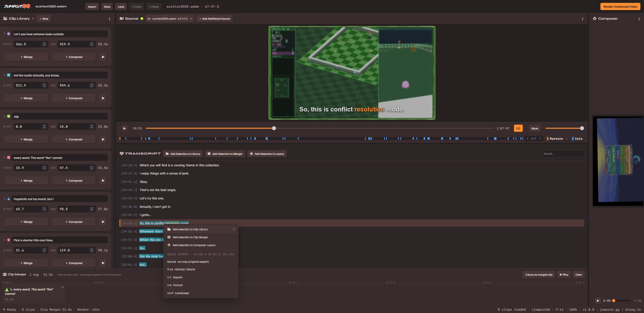Jump to next cut

540,139
